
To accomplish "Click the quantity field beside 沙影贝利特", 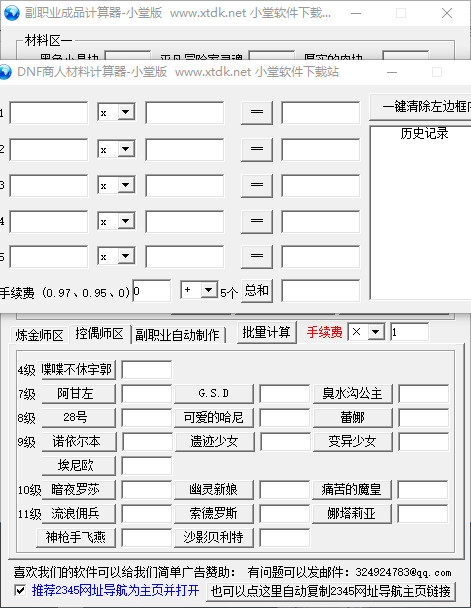I will click(x=285, y=537).
